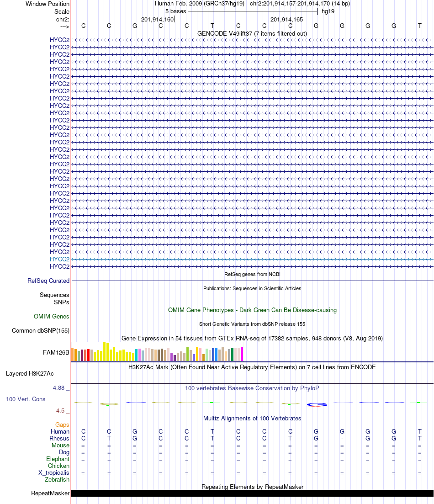Viewport: 434px width, 504px height.
Task: Click the FAM126B gene label
Action: [x=56, y=352]
